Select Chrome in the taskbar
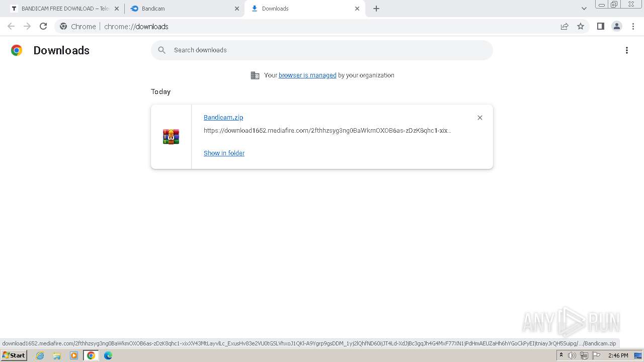The image size is (644, 362). coord(91,355)
